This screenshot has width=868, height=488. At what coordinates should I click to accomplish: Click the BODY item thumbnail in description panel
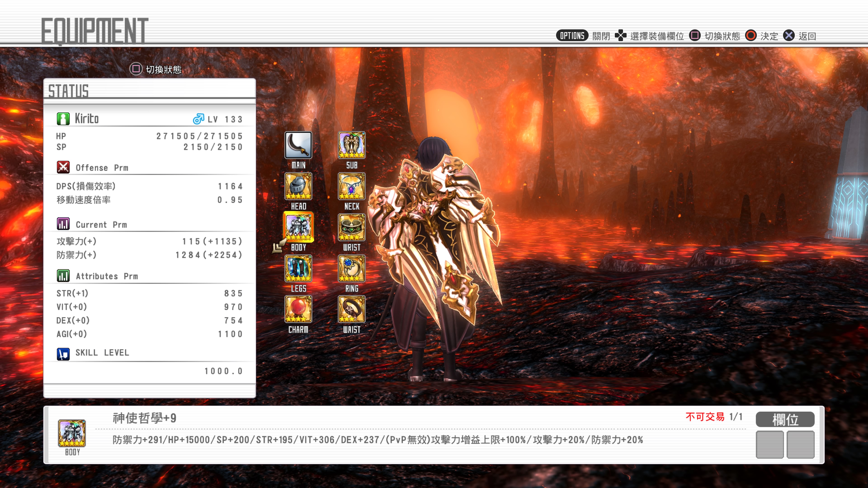(72, 433)
